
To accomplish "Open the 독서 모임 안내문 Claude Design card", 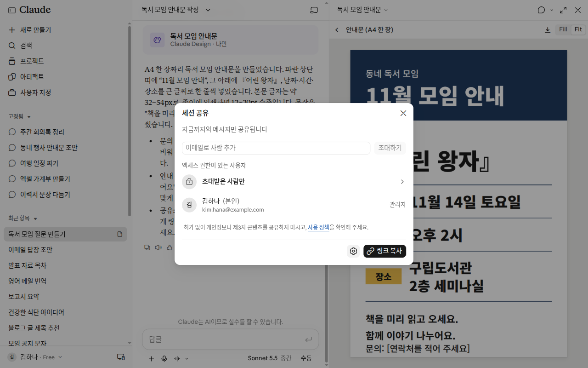I will (x=231, y=40).
